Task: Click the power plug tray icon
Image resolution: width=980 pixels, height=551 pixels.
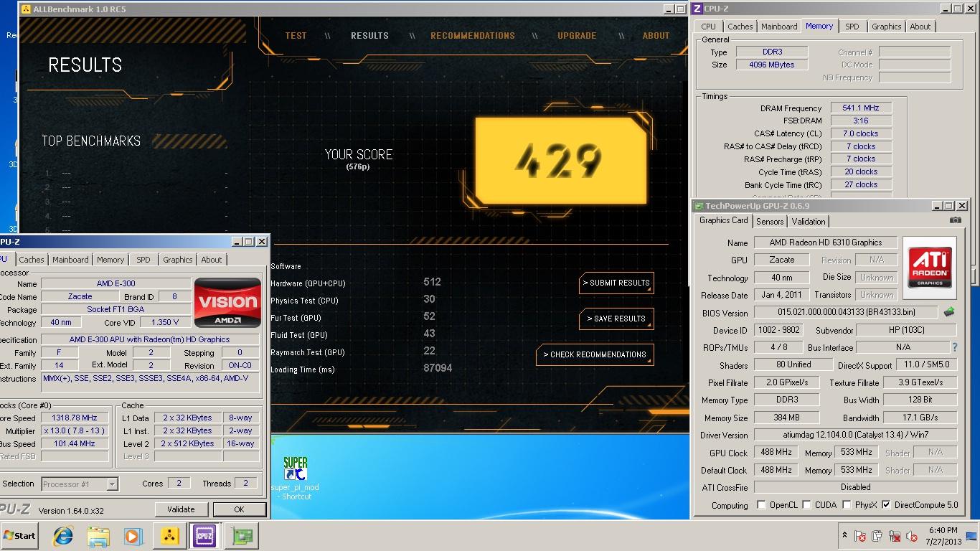Action: (x=877, y=536)
